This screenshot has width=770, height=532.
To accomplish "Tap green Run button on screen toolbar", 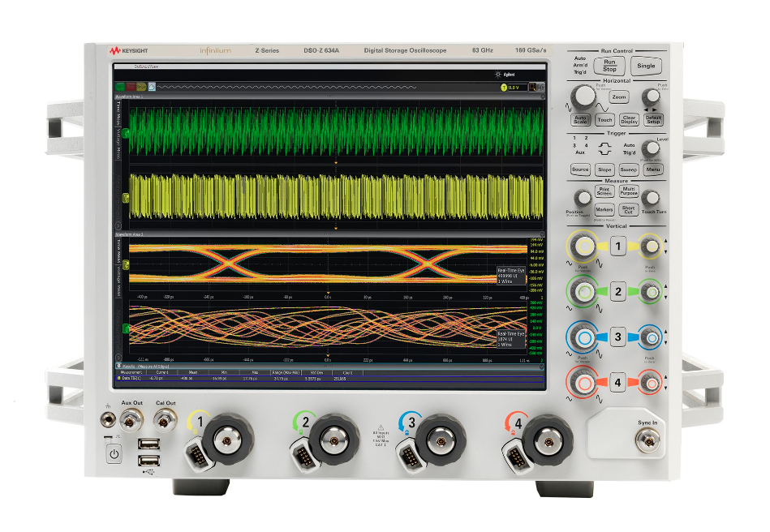I will pos(120,87).
